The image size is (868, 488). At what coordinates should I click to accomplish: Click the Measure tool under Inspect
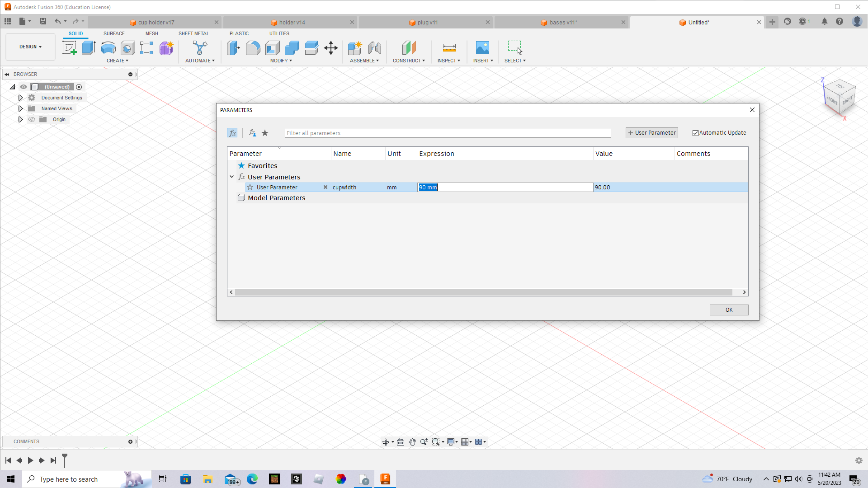(x=448, y=48)
